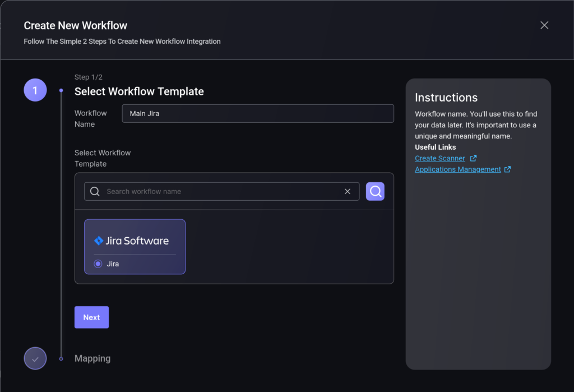Click external link icon beside Applications Management
574x392 pixels.
(507, 169)
